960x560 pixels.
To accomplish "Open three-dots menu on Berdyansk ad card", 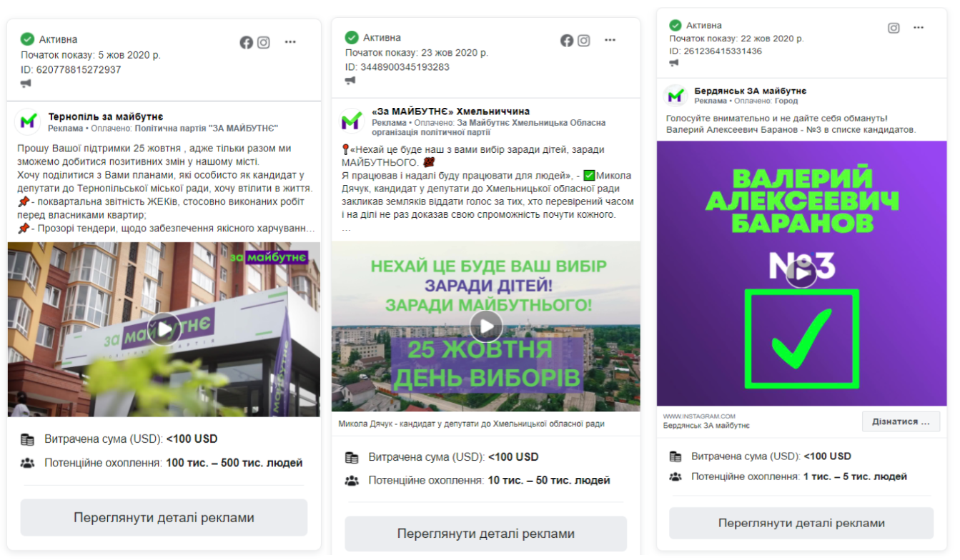I will 919,28.
